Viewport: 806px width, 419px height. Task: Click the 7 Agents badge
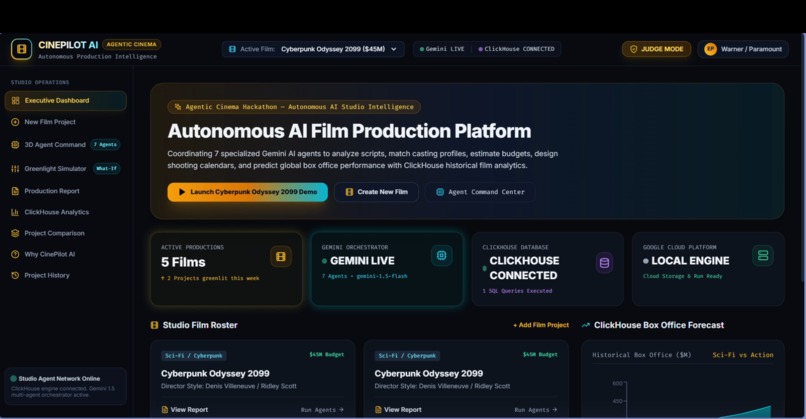(x=105, y=144)
